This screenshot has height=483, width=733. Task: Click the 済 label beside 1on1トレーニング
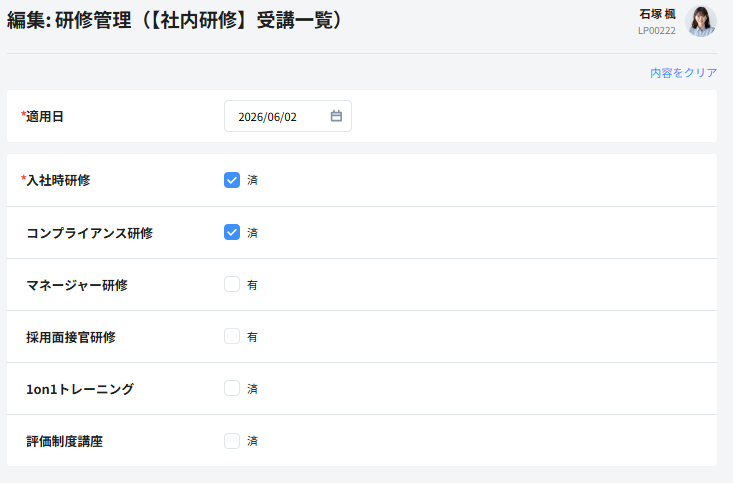click(252, 389)
